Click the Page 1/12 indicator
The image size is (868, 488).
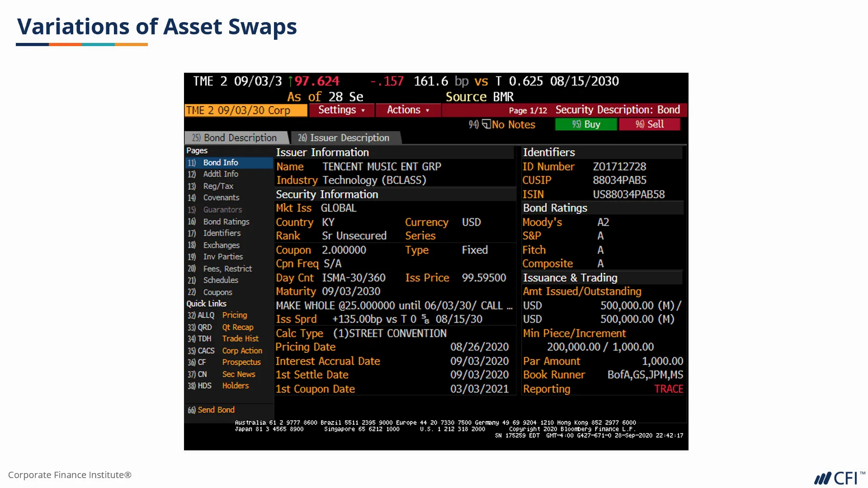click(528, 111)
